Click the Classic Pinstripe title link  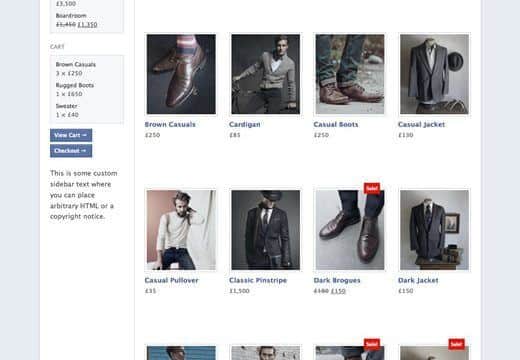point(258,280)
